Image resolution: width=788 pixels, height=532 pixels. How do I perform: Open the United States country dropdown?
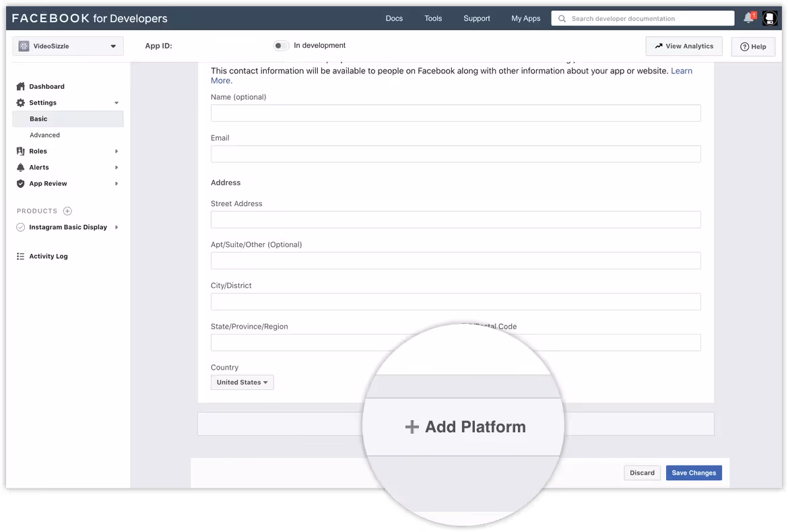(x=242, y=383)
